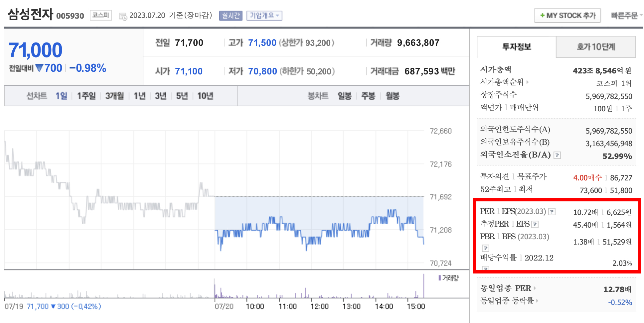644x323 pixels.
Task: Click the 코스피 1위 rank value
Action: [614, 83]
